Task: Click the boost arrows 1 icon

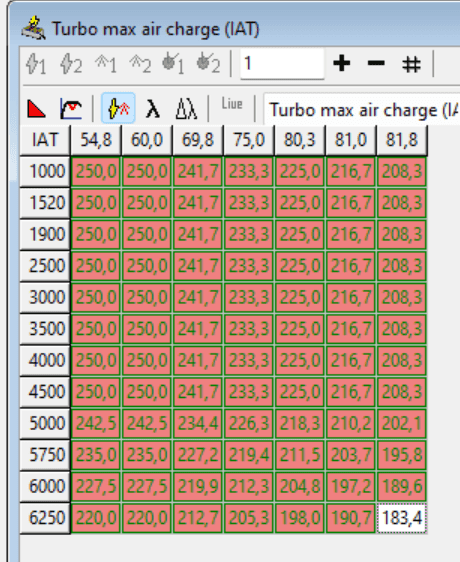Action: pos(106,64)
